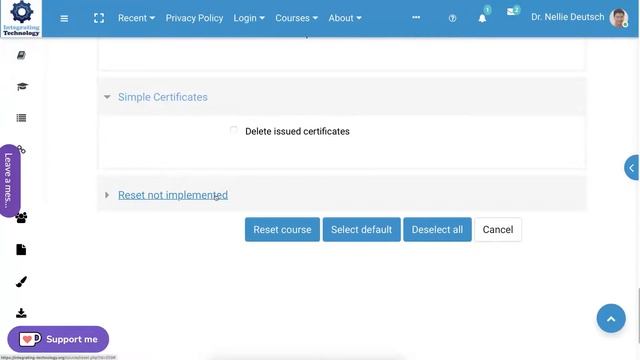Open the Privacy Policy page
The height and width of the screenshot is (360, 640).
click(194, 18)
